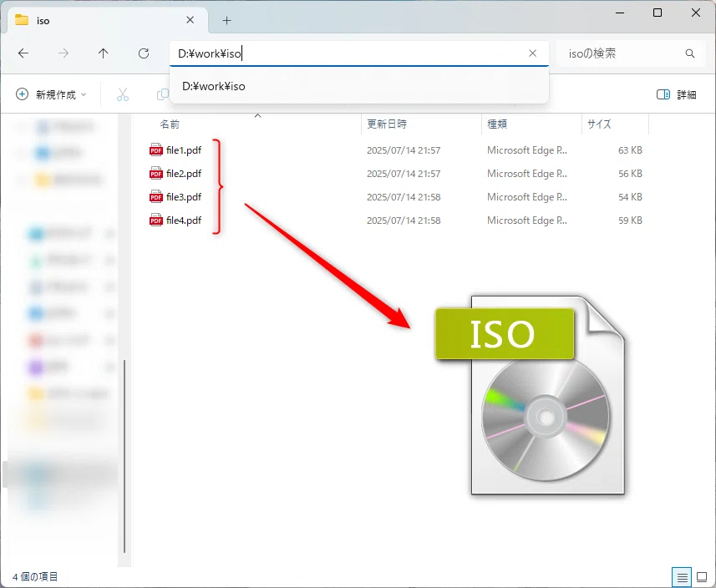Click the 4 個の項目 status text
This screenshot has width=716, height=588.
[35, 576]
